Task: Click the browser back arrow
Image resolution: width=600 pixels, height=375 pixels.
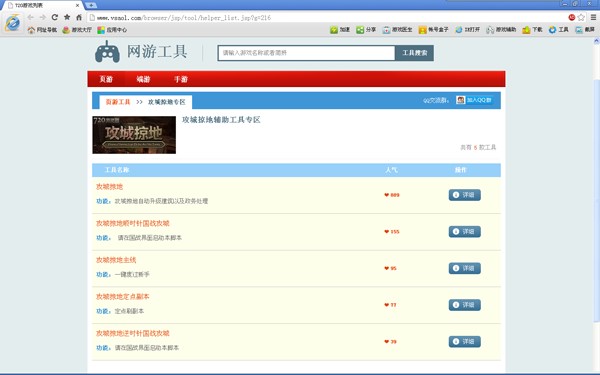Action: [x=31, y=18]
